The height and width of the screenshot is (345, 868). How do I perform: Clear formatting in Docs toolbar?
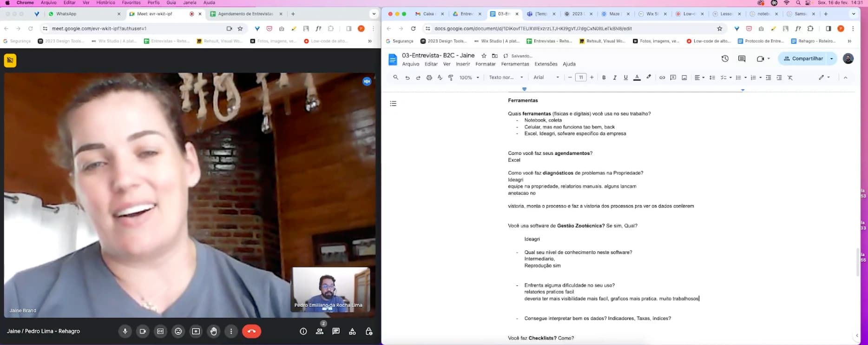point(790,78)
